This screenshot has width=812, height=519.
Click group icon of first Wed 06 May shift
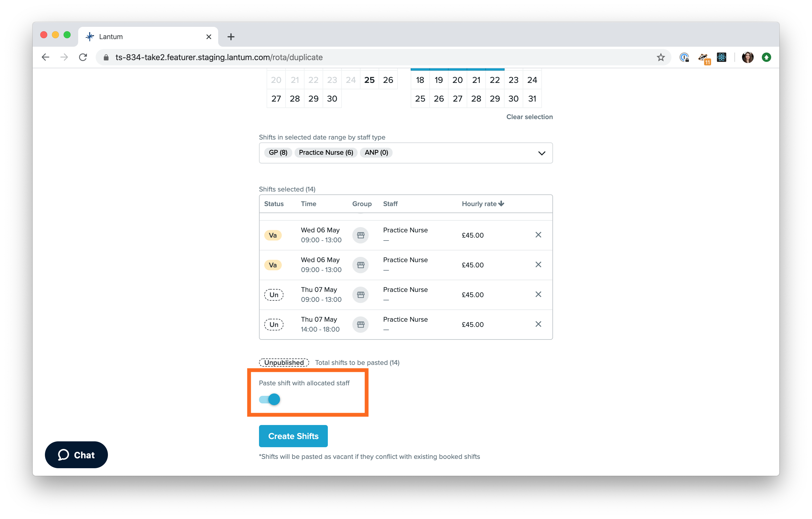tap(360, 235)
